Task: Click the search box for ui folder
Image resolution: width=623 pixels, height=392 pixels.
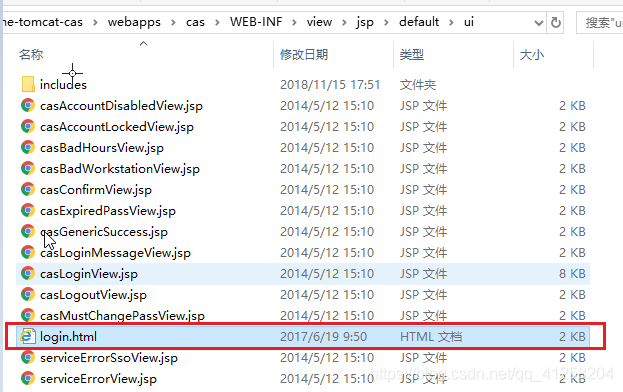Action: coord(600,23)
